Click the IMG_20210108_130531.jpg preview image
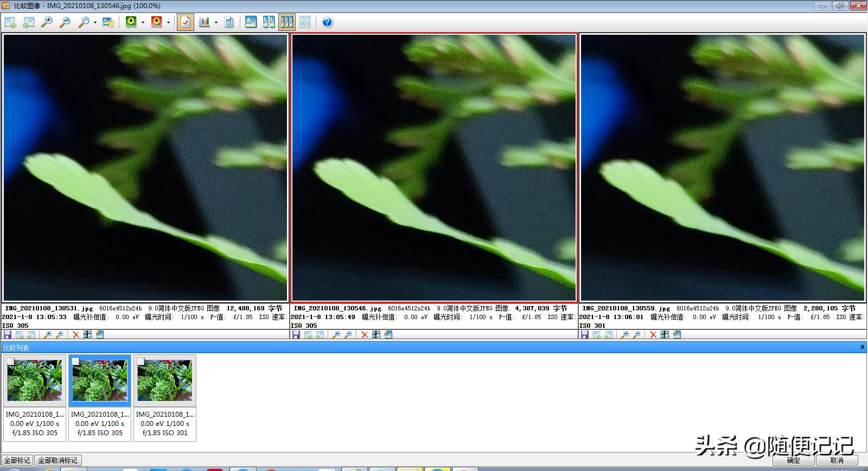This screenshot has height=471, width=868. (145, 168)
